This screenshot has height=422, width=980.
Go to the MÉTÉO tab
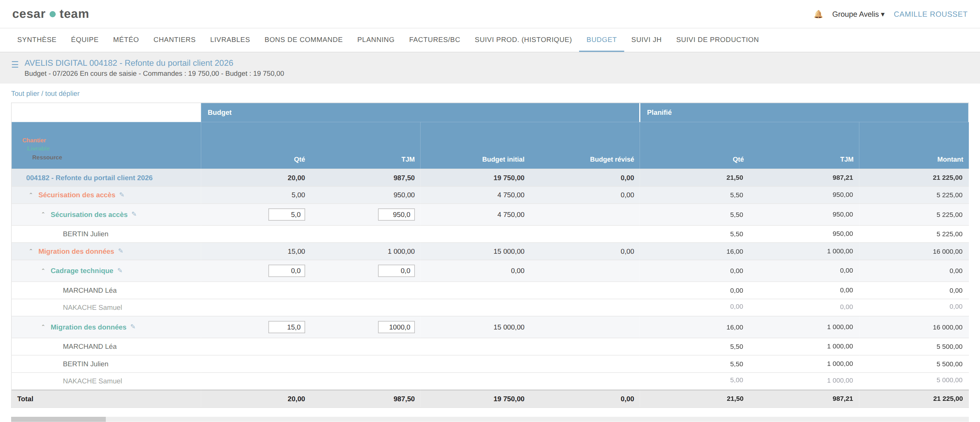click(126, 40)
